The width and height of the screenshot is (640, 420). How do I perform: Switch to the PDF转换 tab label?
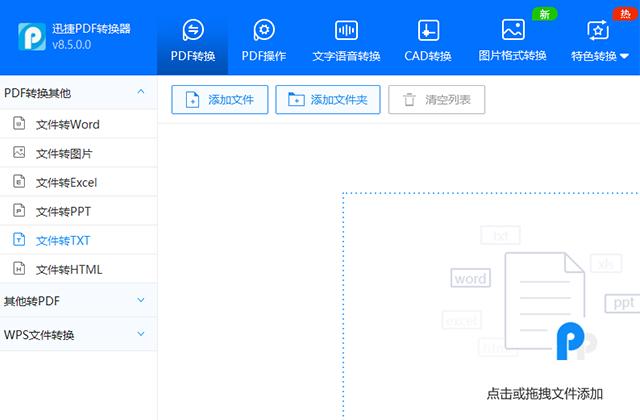point(193,56)
